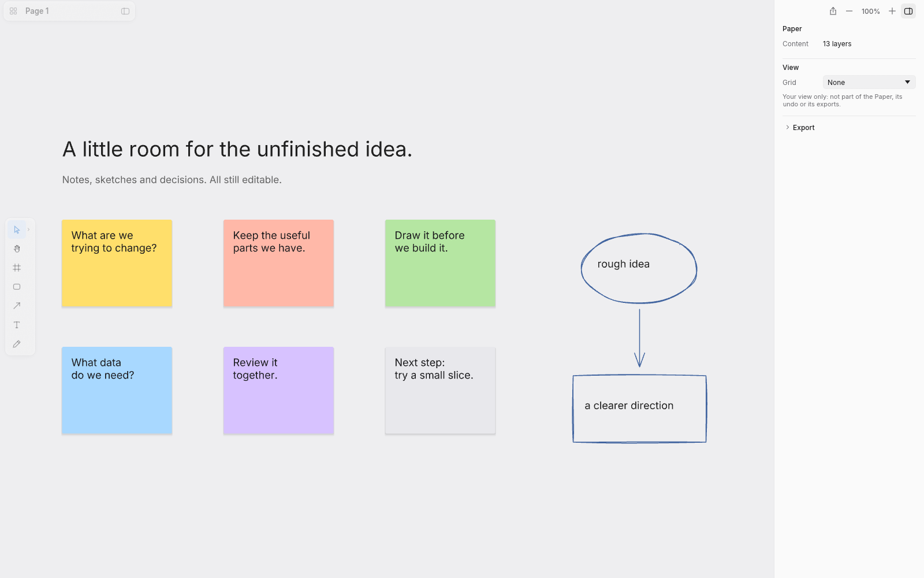Activate the arrow line tool

pyautogui.click(x=17, y=306)
